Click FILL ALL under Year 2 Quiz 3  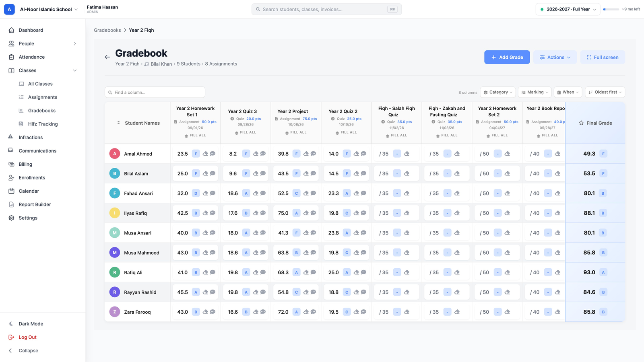pos(246,132)
